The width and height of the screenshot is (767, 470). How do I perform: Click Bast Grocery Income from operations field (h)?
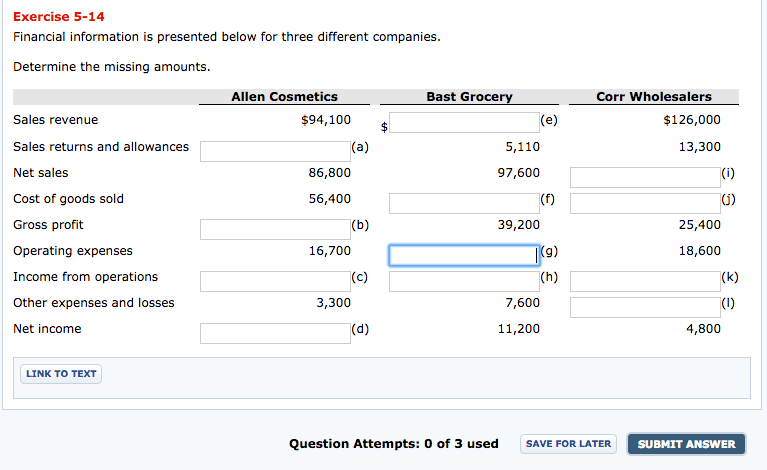pyautogui.click(x=464, y=281)
